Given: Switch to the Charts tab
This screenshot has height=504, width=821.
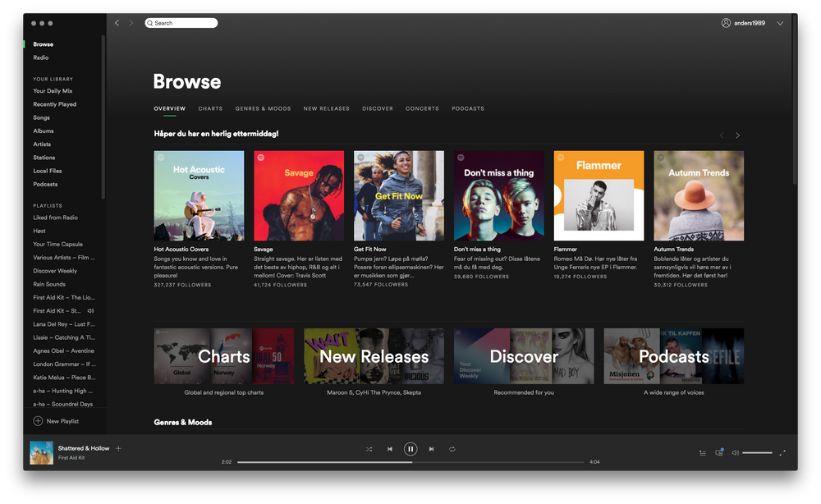Looking at the screenshot, I should [210, 109].
